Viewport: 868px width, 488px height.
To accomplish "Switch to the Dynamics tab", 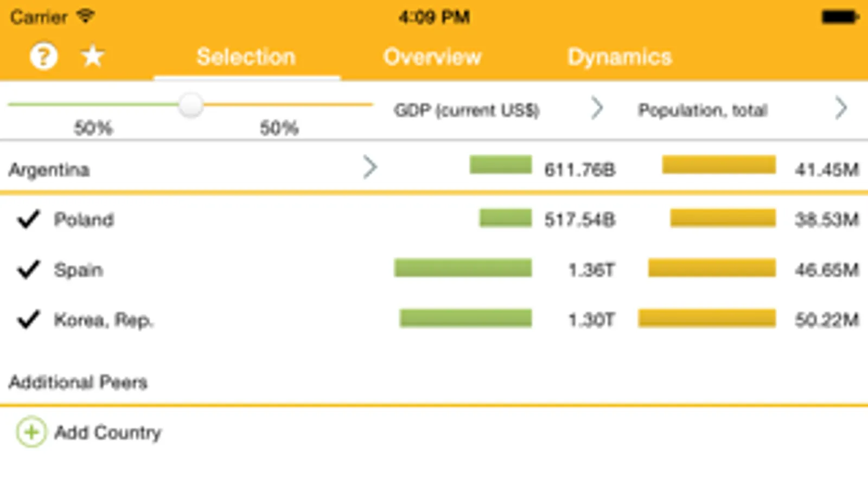I will click(x=620, y=57).
